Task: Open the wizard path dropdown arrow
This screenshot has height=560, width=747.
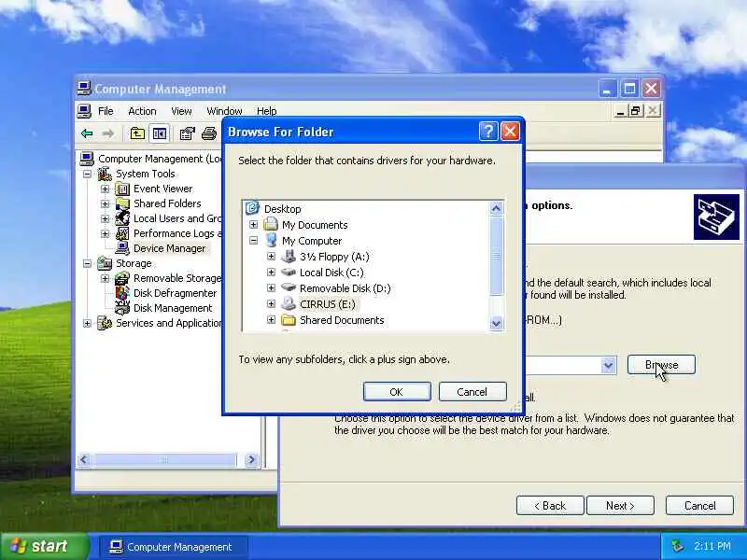Action: (608, 365)
